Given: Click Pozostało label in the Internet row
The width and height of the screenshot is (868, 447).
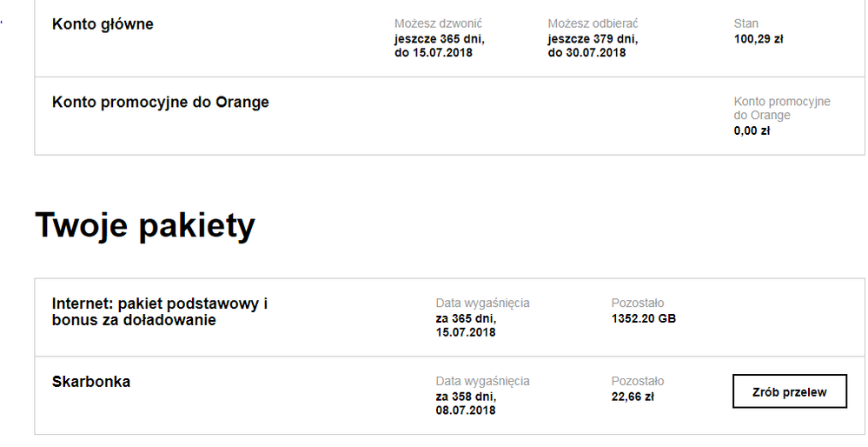Looking at the screenshot, I should (638, 304).
